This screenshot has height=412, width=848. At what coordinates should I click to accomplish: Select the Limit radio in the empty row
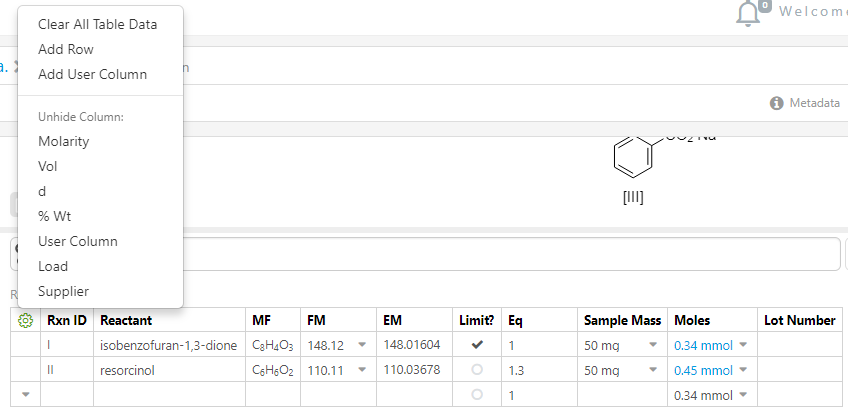[477, 395]
